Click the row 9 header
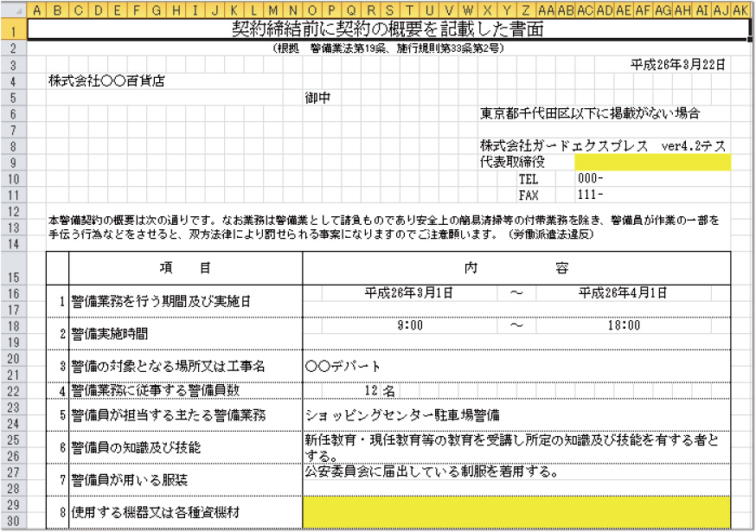 14,163
